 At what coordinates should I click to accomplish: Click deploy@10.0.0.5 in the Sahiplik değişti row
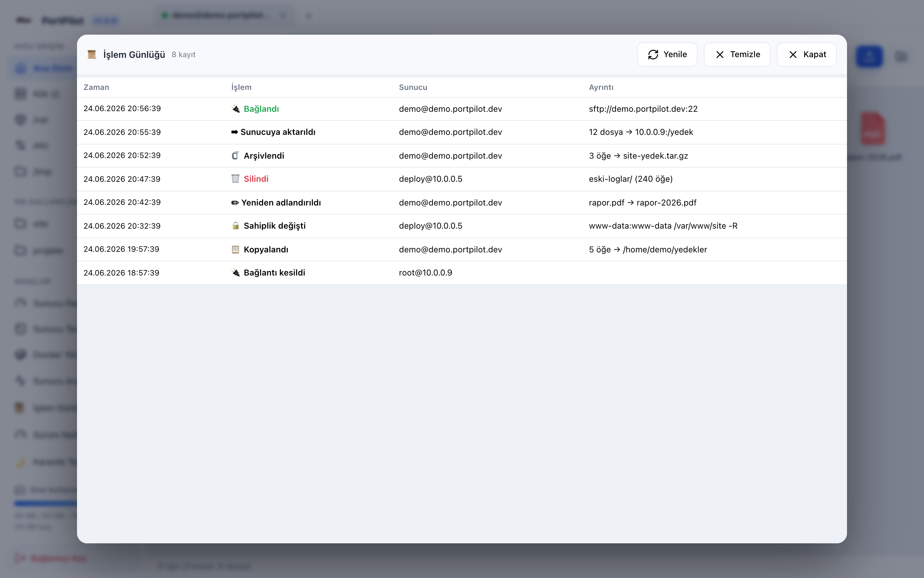(x=431, y=226)
